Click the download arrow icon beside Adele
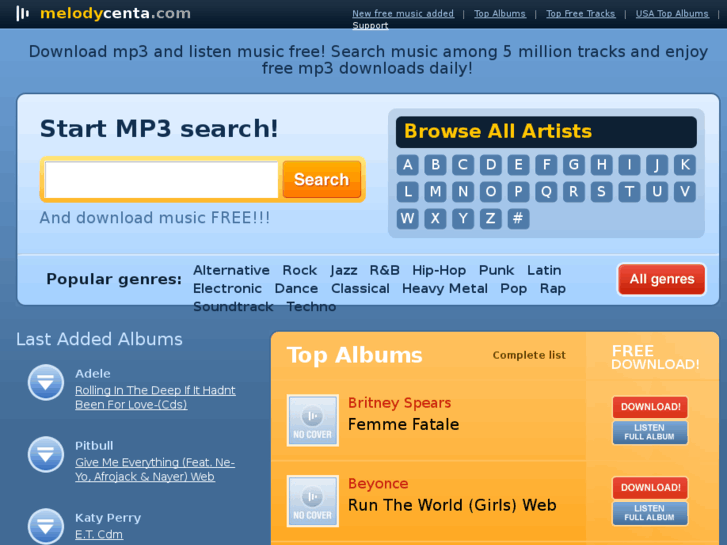 pyautogui.click(x=45, y=383)
